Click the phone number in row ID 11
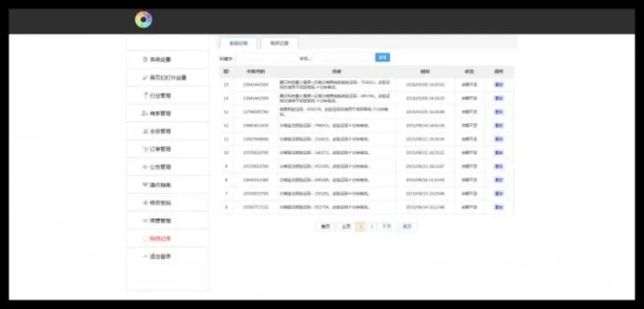The image size is (644, 309). click(256, 139)
